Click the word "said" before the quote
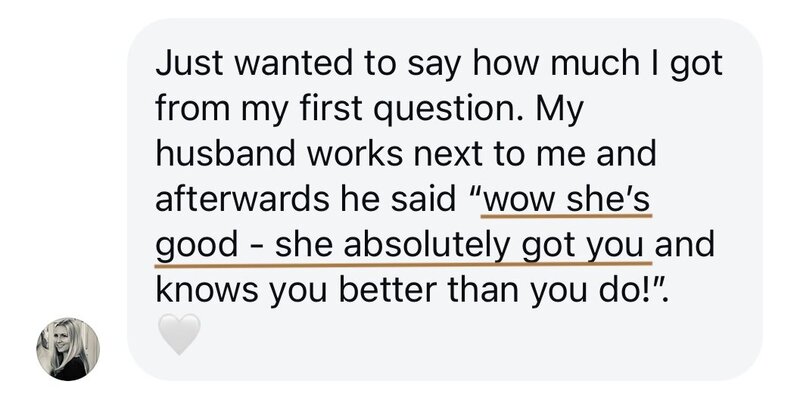This screenshot has width=800, height=406. (423, 199)
